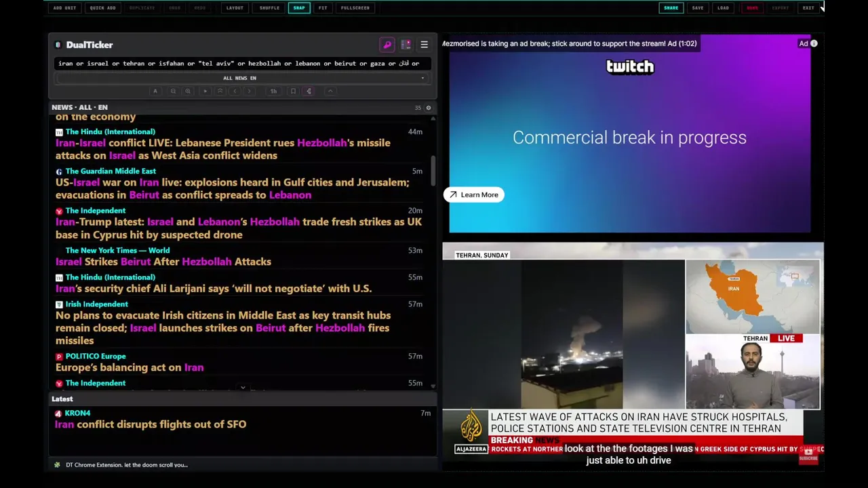Screen dimensions: 868x488
Task: Toggle FULLSCREEN mode
Action: (x=355, y=7)
